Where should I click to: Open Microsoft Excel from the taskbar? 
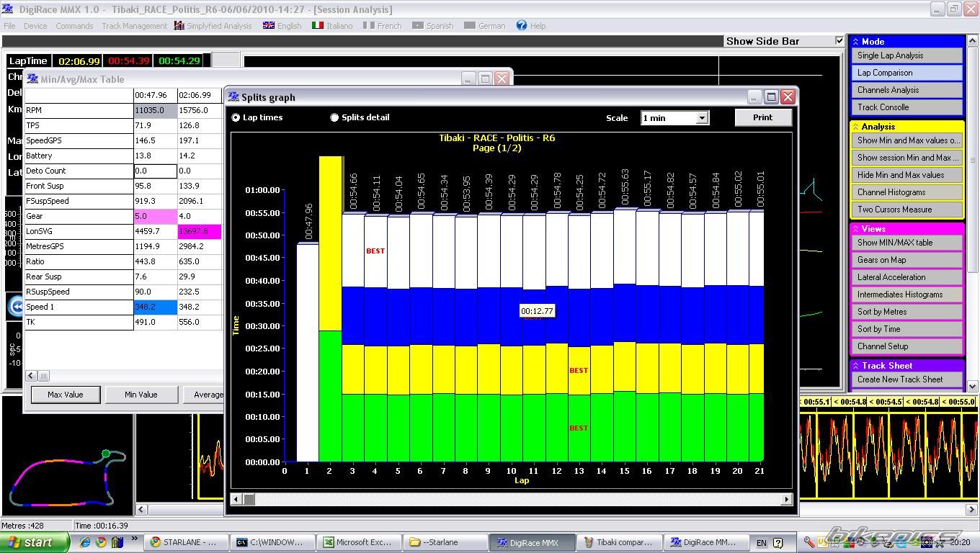pos(357,542)
